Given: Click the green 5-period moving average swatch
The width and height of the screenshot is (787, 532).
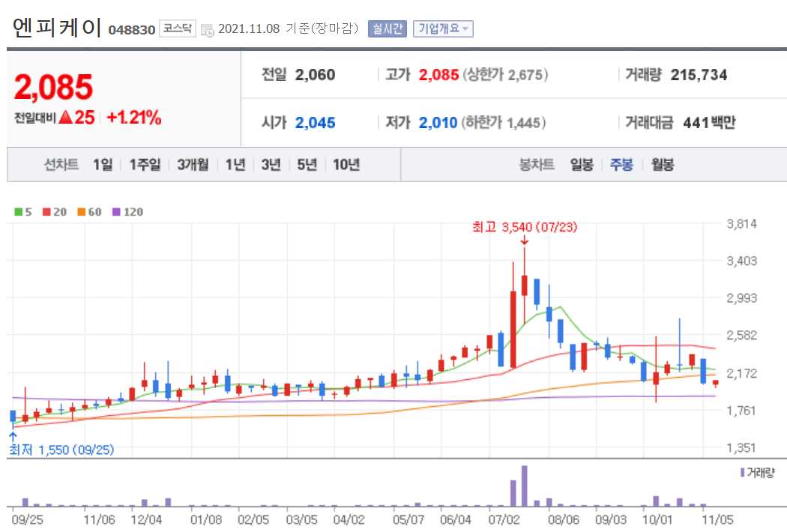Looking at the screenshot, I should click(x=19, y=212).
